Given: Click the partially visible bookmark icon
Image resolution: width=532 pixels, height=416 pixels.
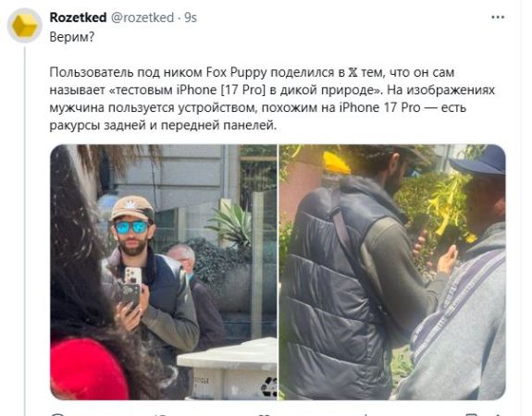Looking at the screenshot, I should [x=471, y=414].
